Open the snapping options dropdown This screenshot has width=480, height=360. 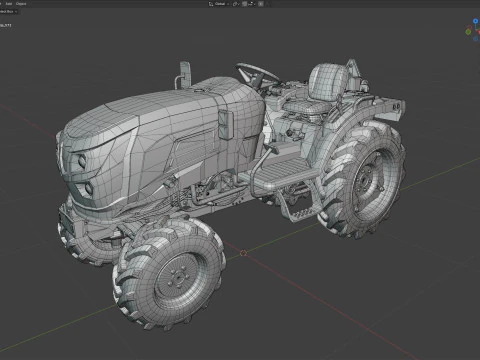coord(252,4)
